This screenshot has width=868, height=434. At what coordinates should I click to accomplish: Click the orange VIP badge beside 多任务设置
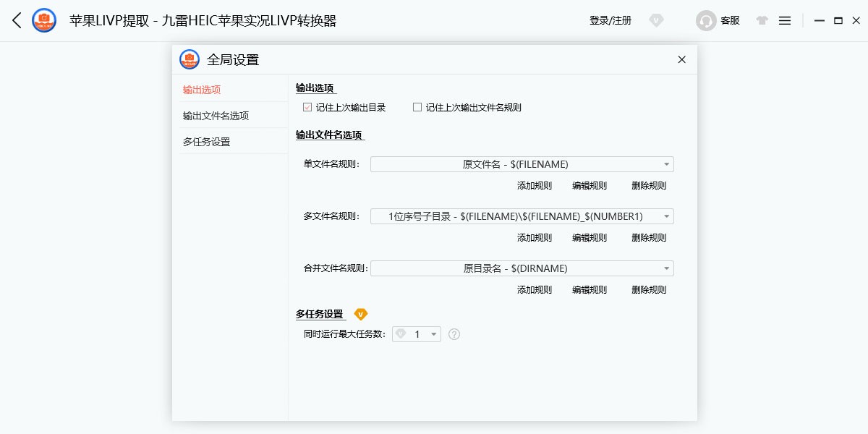pyautogui.click(x=361, y=314)
